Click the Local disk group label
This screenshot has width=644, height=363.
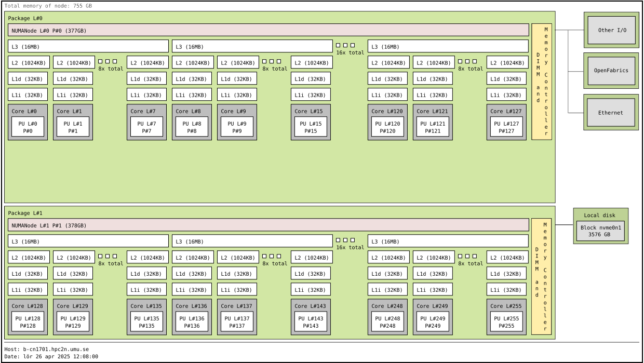coord(601,215)
